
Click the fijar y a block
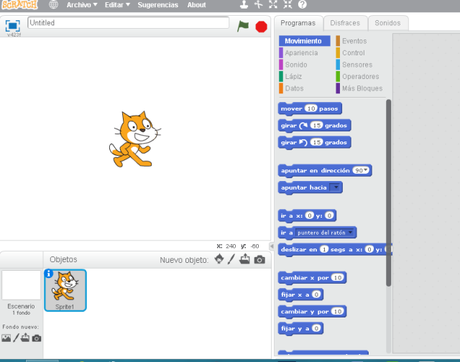point(301,329)
